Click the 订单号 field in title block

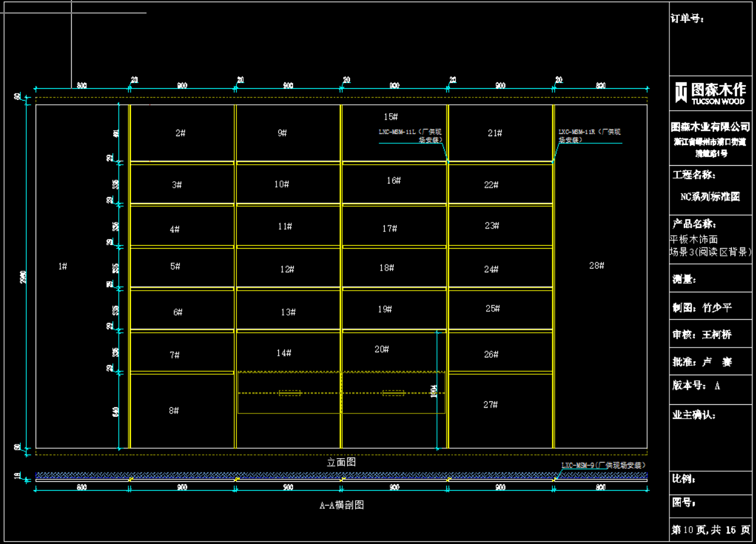[687, 19]
